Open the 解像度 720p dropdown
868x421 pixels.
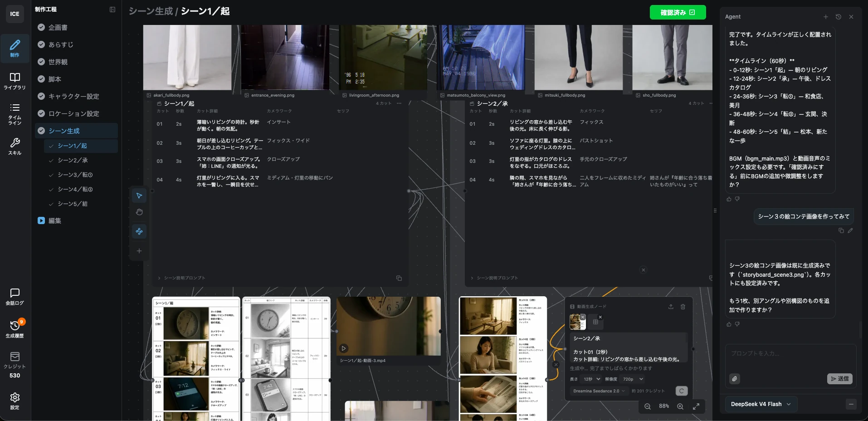633,379
